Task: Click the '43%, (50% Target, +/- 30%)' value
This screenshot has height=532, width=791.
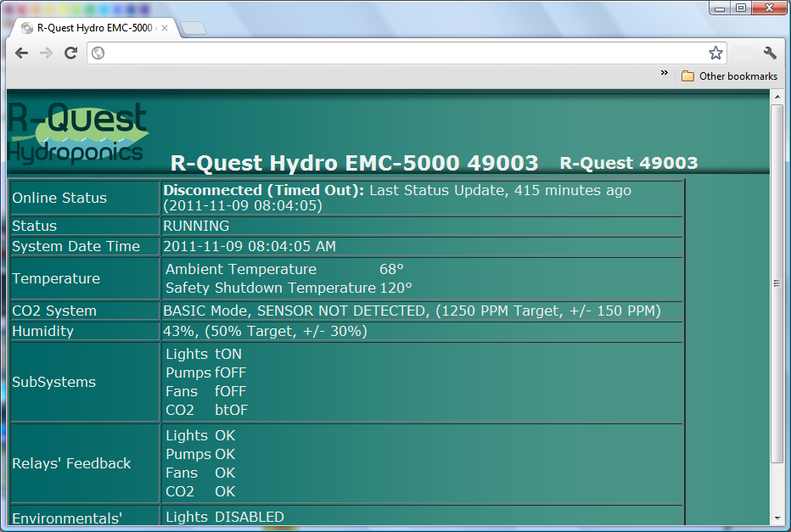Action: coord(265,331)
